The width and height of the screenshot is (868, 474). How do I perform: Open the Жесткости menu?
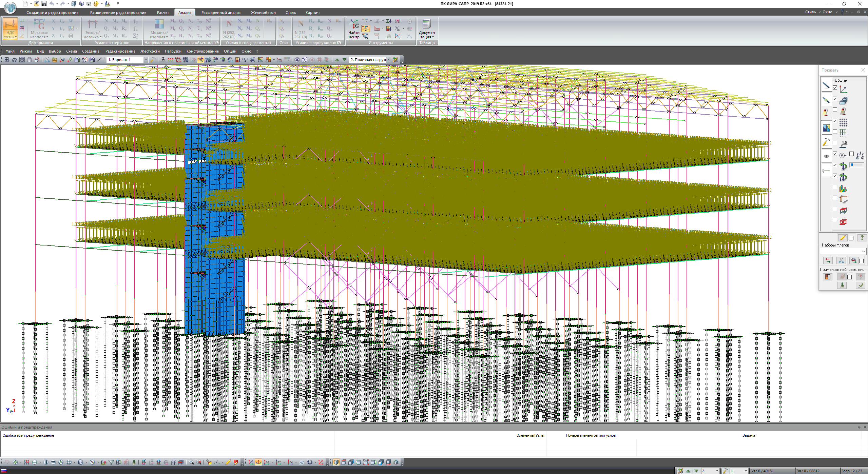[x=150, y=51]
